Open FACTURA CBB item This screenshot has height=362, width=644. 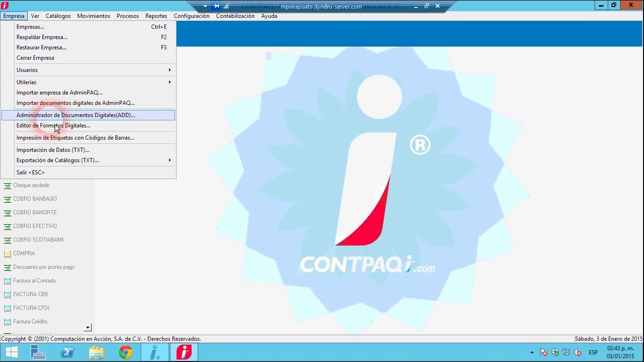point(30,294)
